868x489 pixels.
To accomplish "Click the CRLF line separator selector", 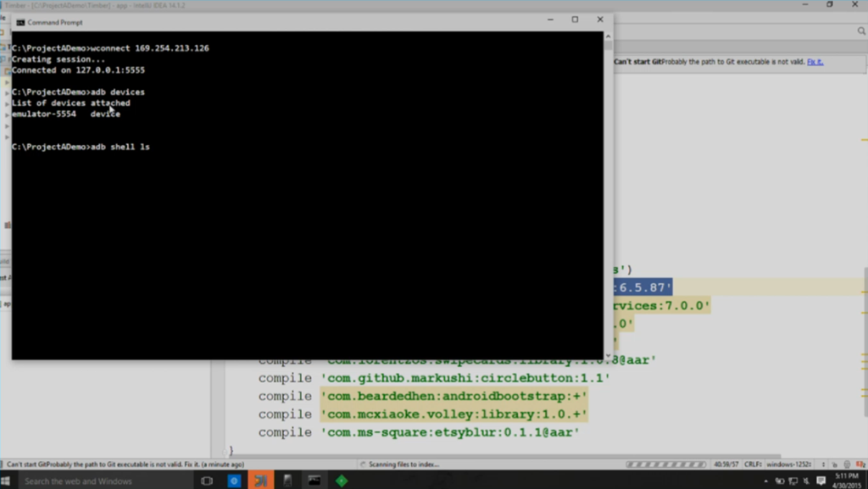I will (x=753, y=464).
